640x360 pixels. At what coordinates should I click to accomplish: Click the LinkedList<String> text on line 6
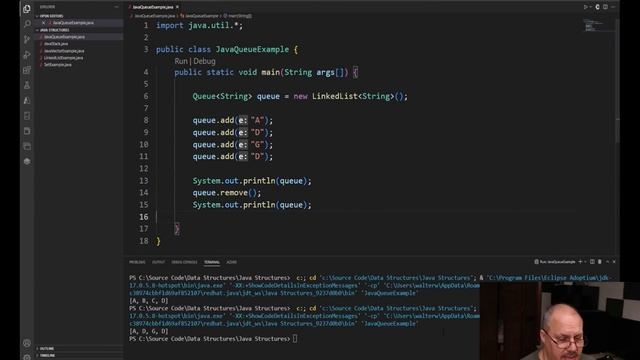[353, 96]
